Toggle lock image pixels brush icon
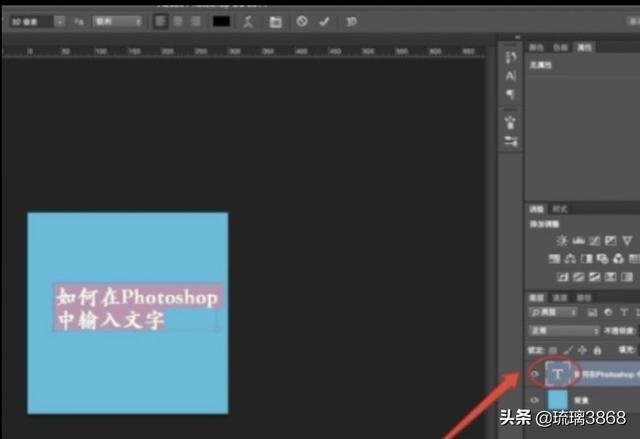The width and height of the screenshot is (640, 439). [568, 350]
